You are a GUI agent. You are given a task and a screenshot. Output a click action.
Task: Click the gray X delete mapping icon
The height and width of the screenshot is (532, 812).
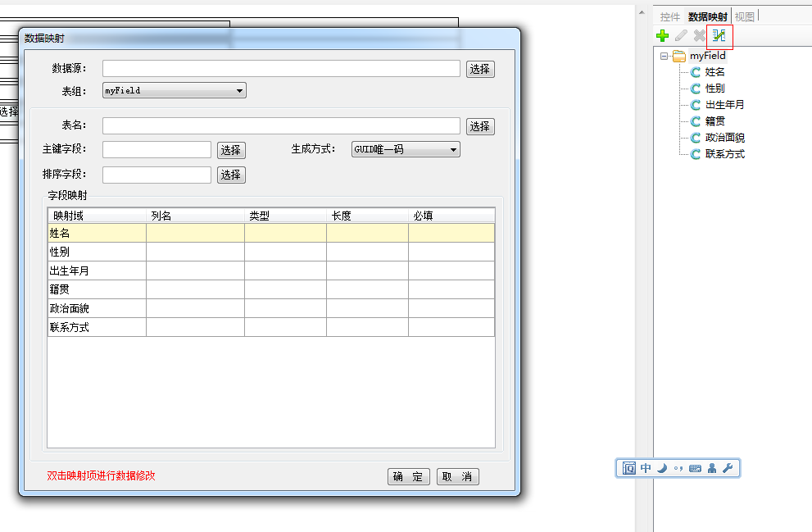(x=700, y=36)
